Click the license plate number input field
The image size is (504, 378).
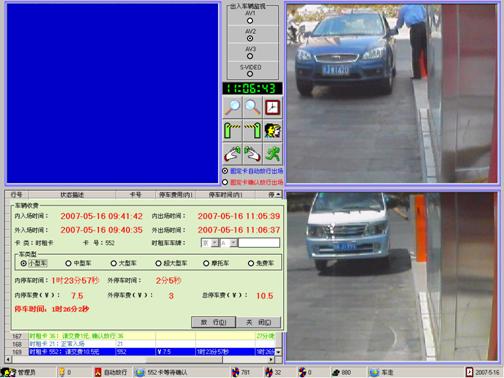tap(259, 243)
